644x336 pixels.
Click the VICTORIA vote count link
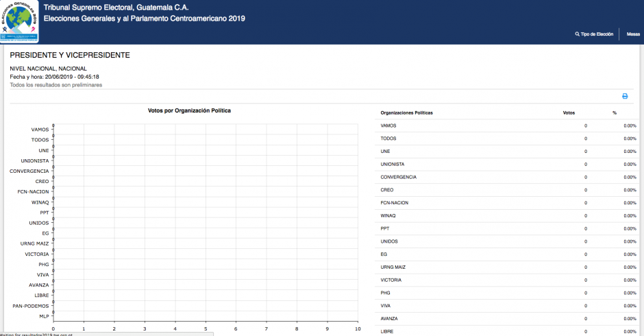point(586,280)
